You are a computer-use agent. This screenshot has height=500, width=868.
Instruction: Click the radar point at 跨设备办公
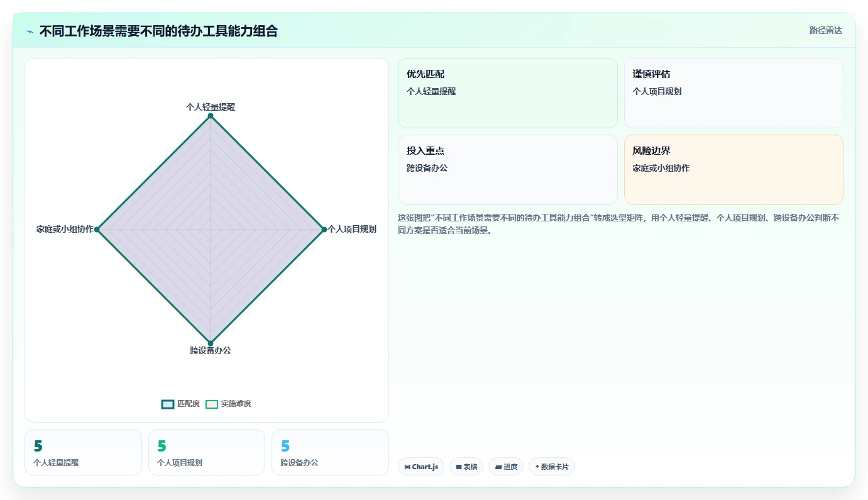tap(211, 343)
